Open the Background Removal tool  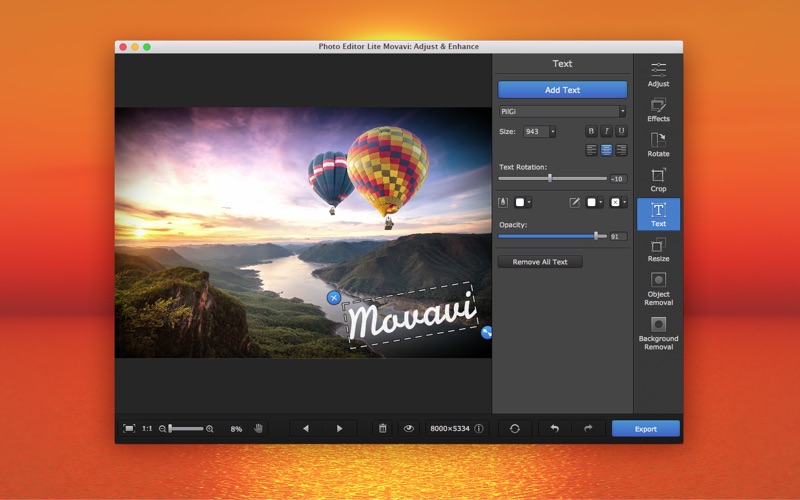[658, 333]
